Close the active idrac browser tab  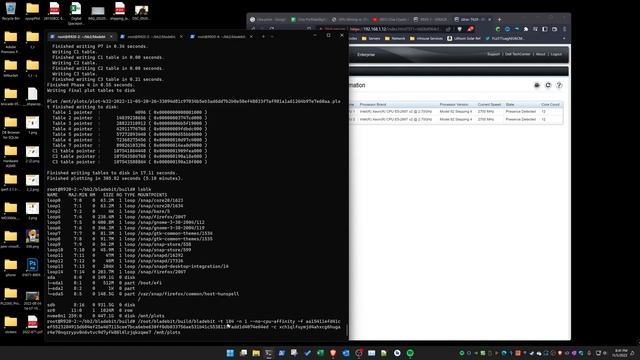[489, 19]
